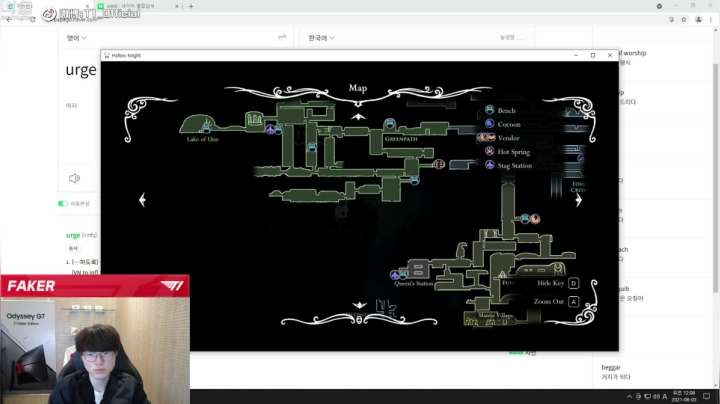The height and width of the screenshot is (404, 720).
Task: Open the notification center on the taskbar
Action: pyautogui.click(x=707, y=396)
